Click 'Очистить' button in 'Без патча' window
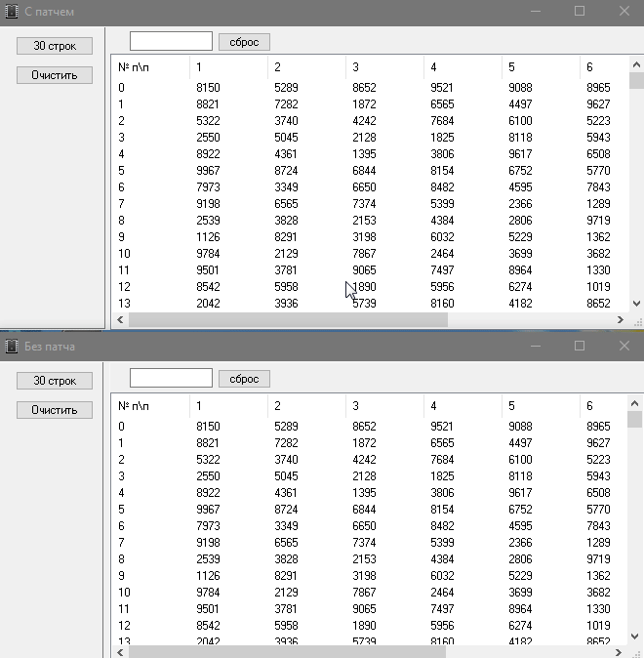 pos(55,410)
